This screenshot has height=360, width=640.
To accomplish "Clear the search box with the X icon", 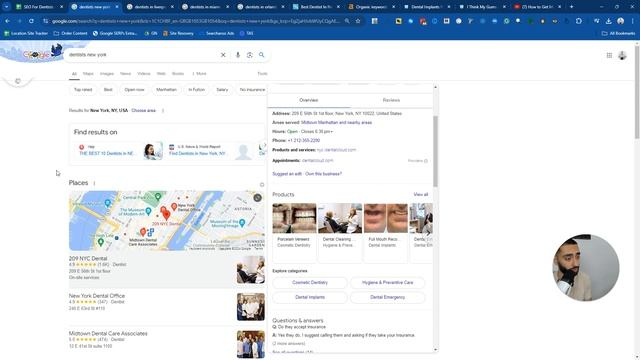I will [x=223, y=55].
